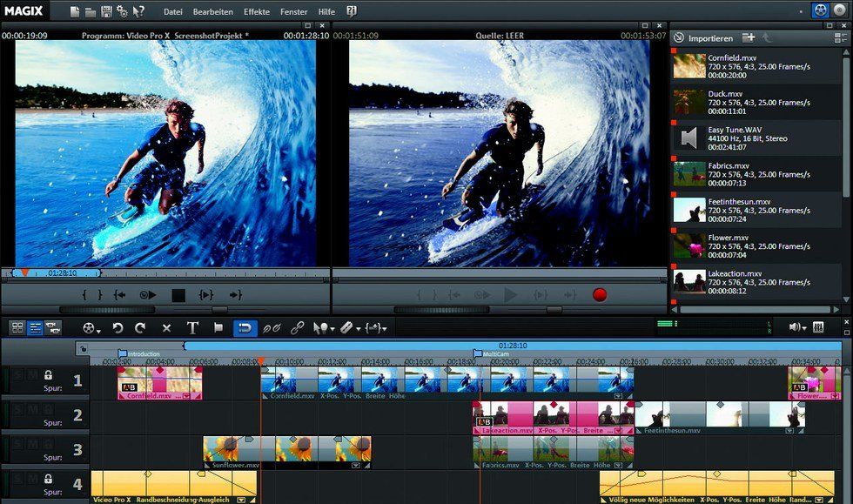853x504 pixels.
Task: Select the Duck.mxv thumbnail in media list
Action: [x=689, y=103]
